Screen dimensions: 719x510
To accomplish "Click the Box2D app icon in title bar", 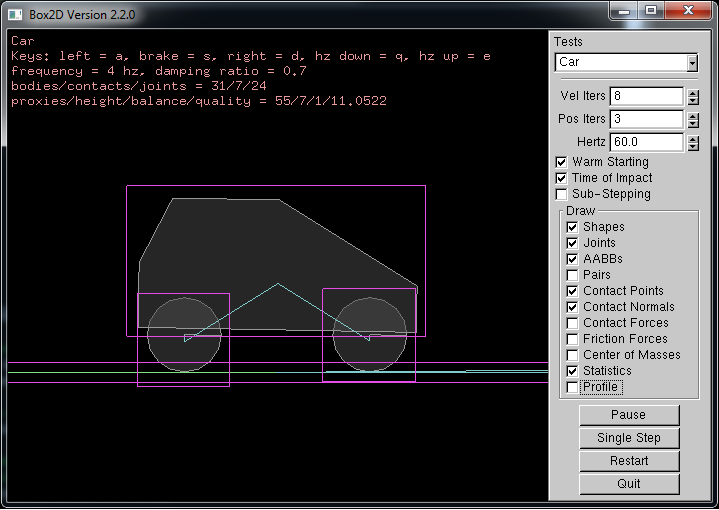I will [x=15, y=13].
